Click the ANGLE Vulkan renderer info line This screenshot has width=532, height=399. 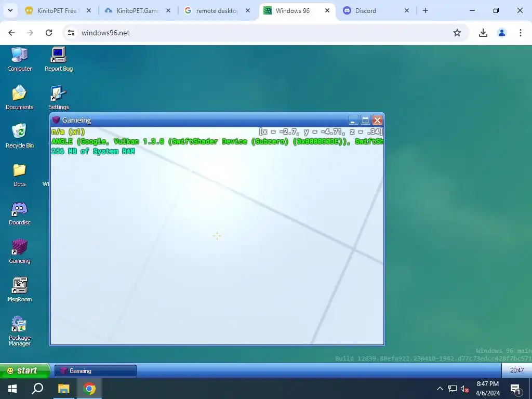click(217, 141)
